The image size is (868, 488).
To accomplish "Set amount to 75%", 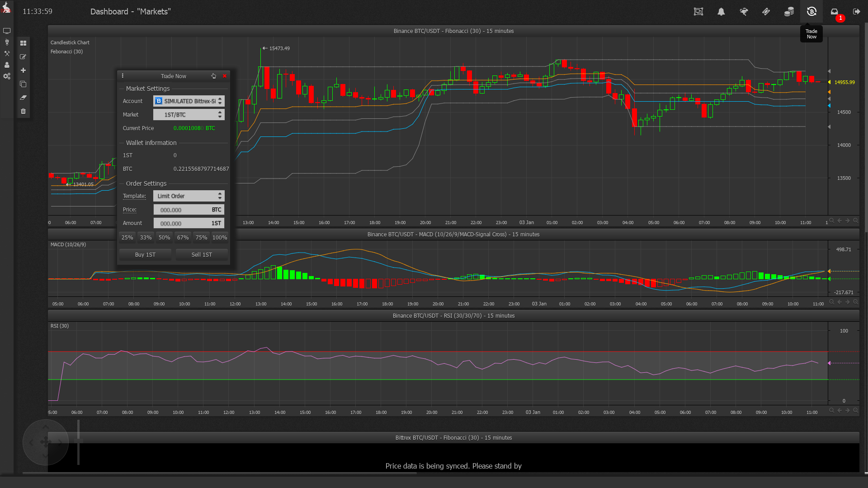I will pyautogui.click(x=202, y=238).
